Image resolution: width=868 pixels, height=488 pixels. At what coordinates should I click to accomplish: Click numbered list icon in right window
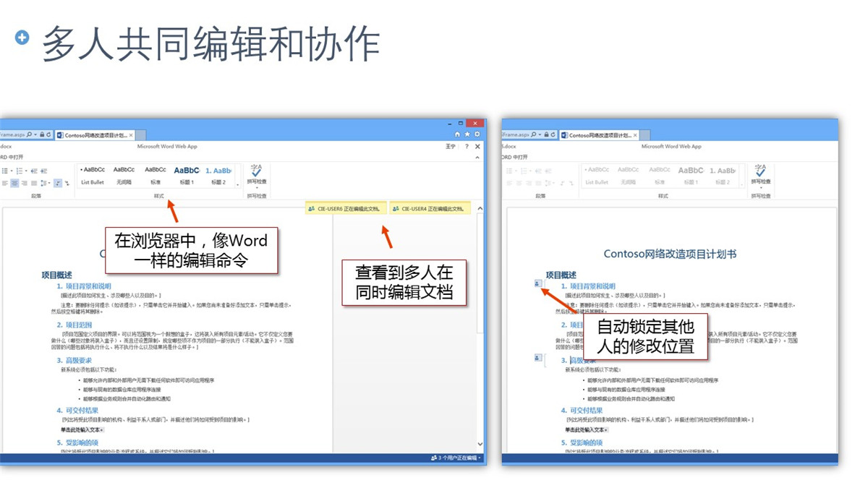tap(524, 171)
